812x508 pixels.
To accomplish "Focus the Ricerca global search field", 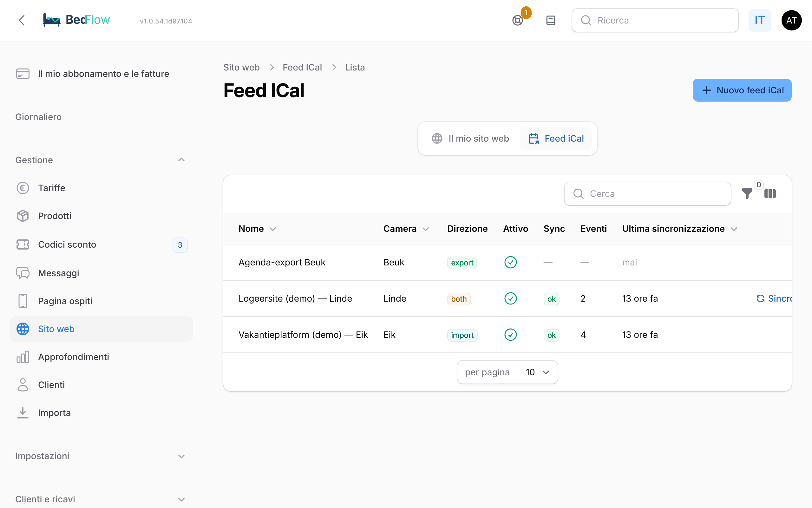I will [x=655, y=21].
